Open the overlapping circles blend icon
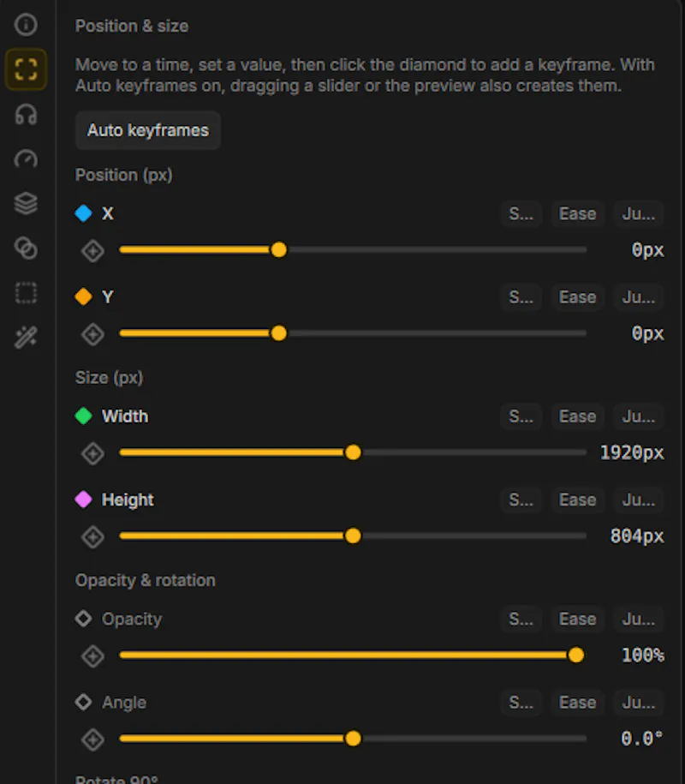The width and height of the screenshot is (685, 784). [26, 248]
